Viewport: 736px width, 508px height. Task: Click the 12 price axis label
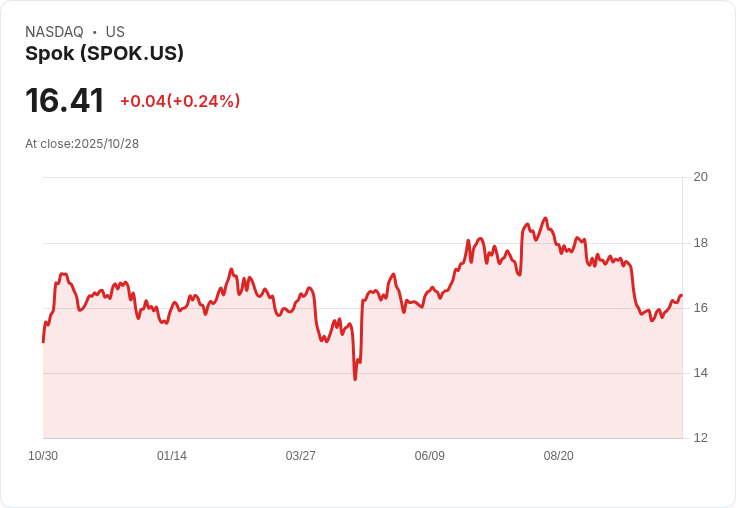[700, 438]
